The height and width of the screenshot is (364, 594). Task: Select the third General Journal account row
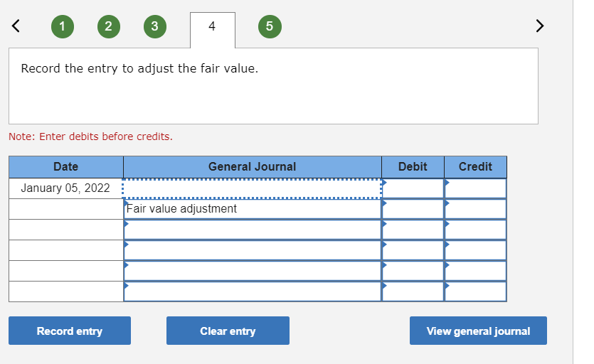click(x=253, y=230)
